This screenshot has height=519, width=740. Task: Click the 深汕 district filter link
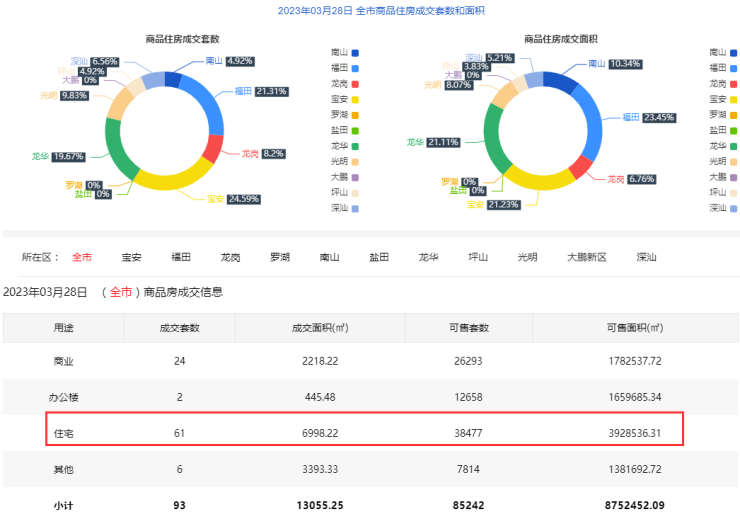pyautogui.click(x=646, y=257)
